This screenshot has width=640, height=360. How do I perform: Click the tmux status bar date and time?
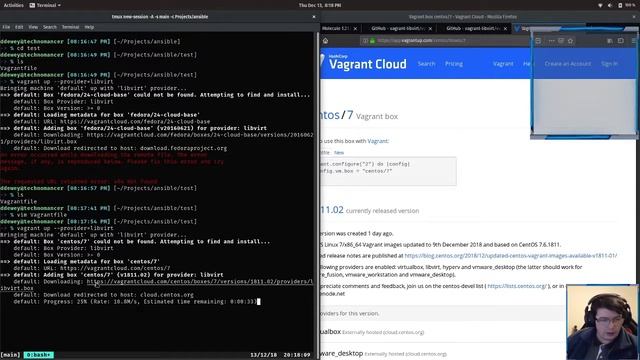point(280,355)
